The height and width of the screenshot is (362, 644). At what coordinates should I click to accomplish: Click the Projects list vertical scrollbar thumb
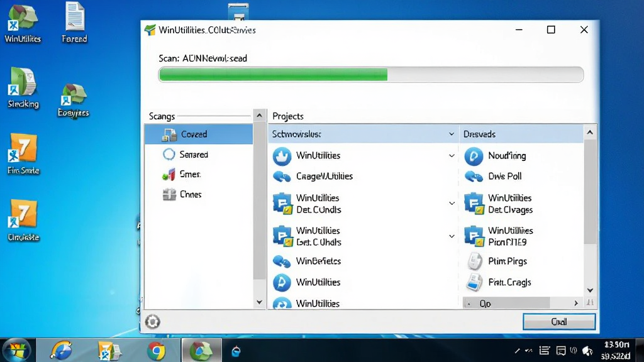click(x=590, y=192)
